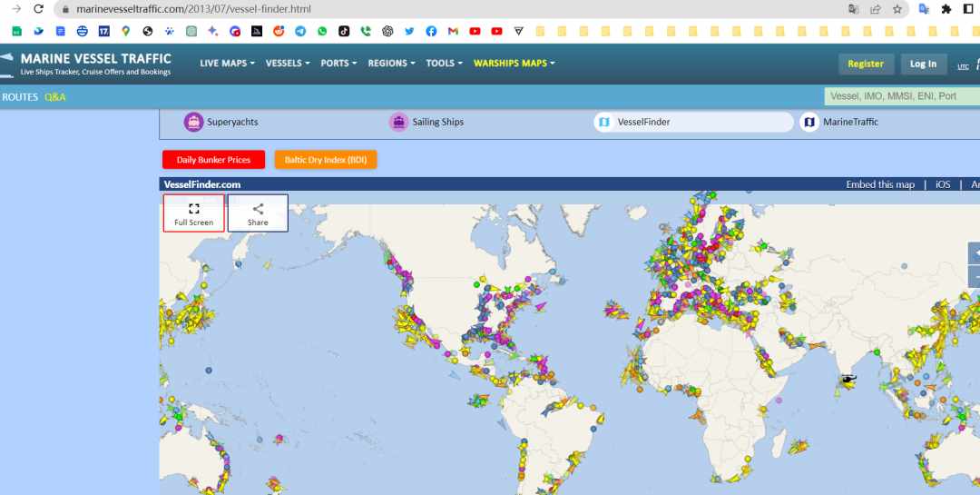980x495 pixels.
Task: Click the red Daily Bunker Prices button
Action: [x=214, y=160]
